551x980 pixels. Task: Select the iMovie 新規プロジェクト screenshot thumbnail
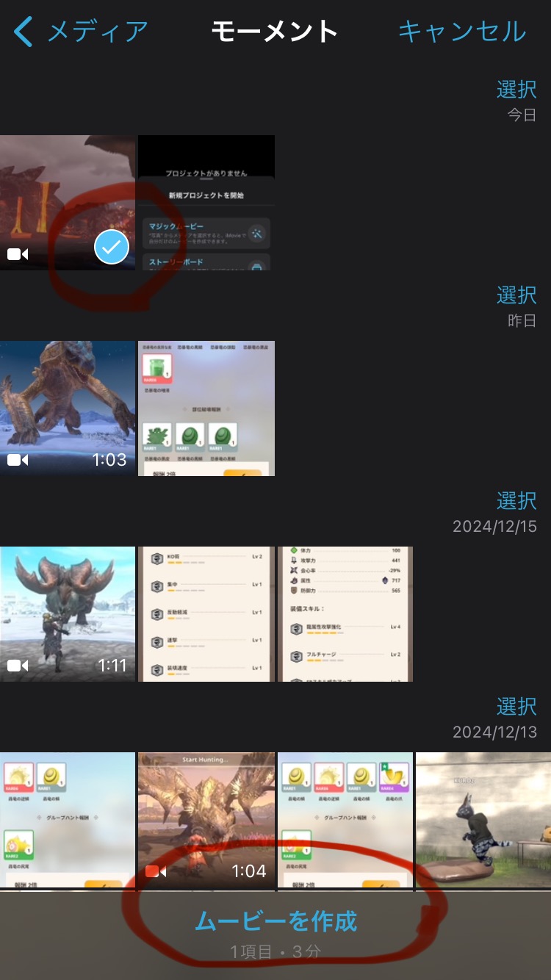(x=206, y=203)
